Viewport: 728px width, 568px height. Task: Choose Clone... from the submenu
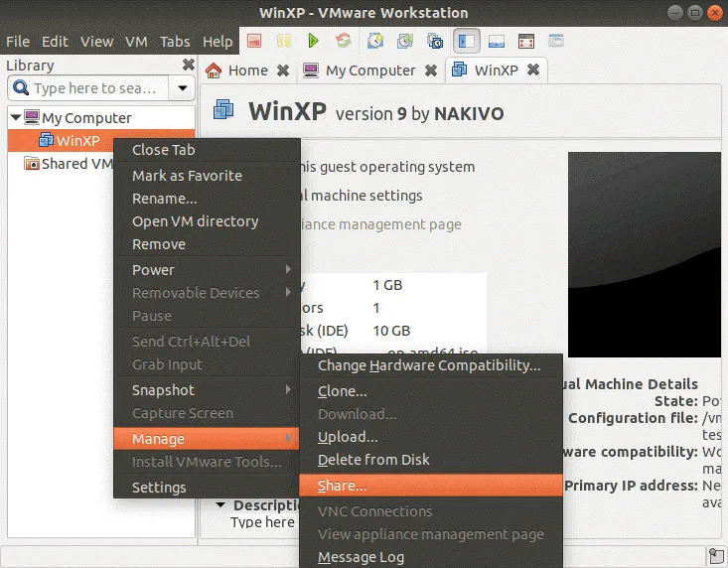point(342,391)
